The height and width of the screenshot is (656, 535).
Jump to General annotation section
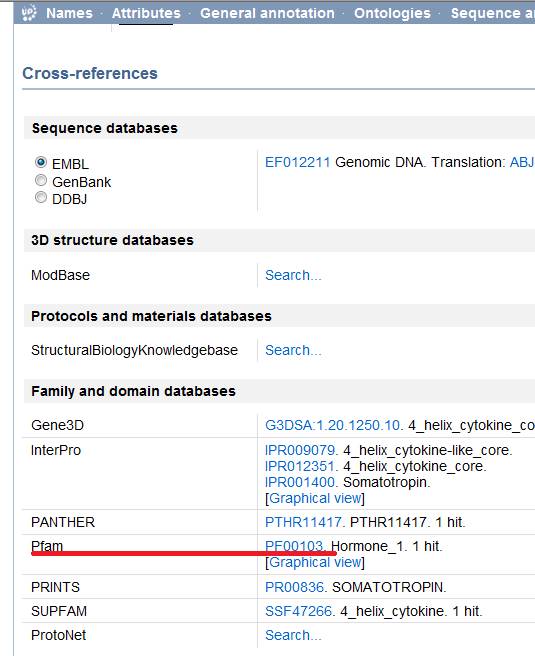tap(267, 13)
